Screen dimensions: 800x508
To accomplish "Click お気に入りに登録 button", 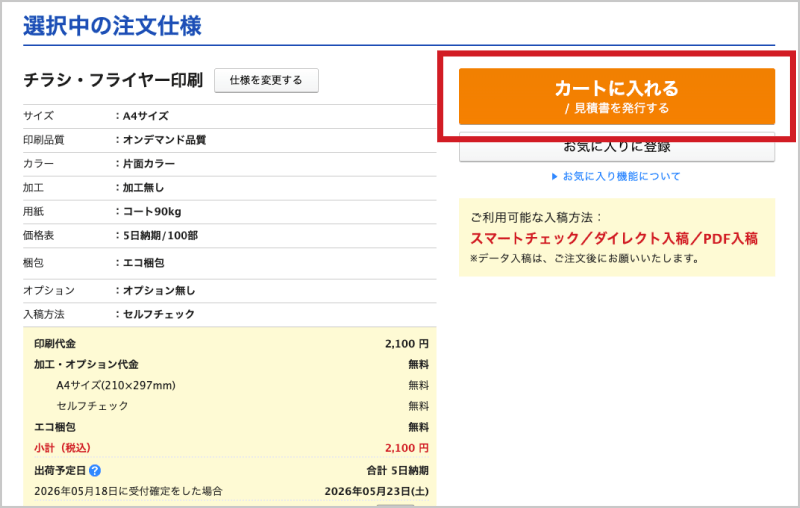I will click(616, 147).
